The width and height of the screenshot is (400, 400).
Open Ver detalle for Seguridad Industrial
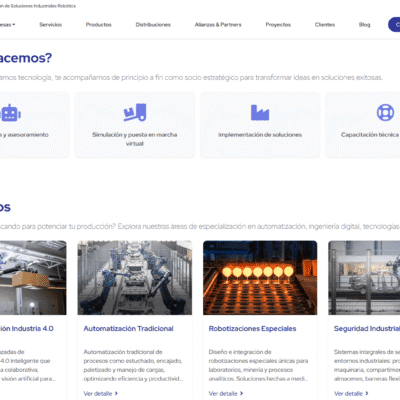tap(351, 394)
